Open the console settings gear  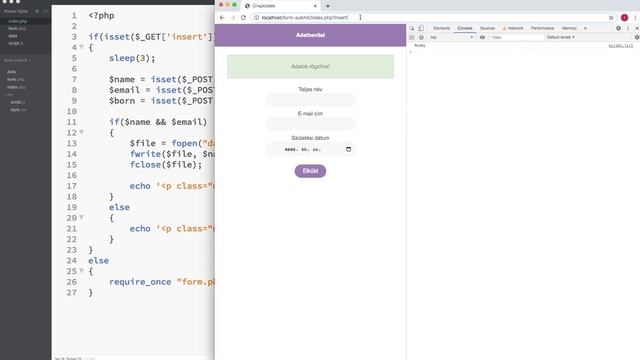point(637,37)
